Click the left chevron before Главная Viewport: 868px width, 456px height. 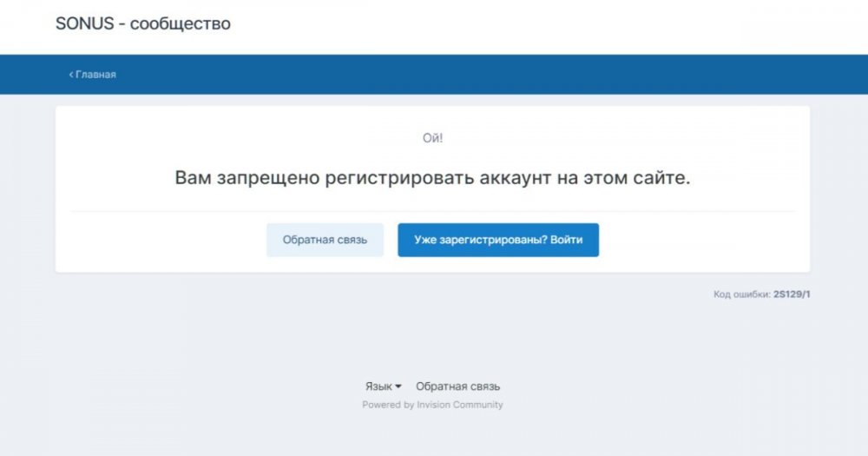click(x=71, y=75)
